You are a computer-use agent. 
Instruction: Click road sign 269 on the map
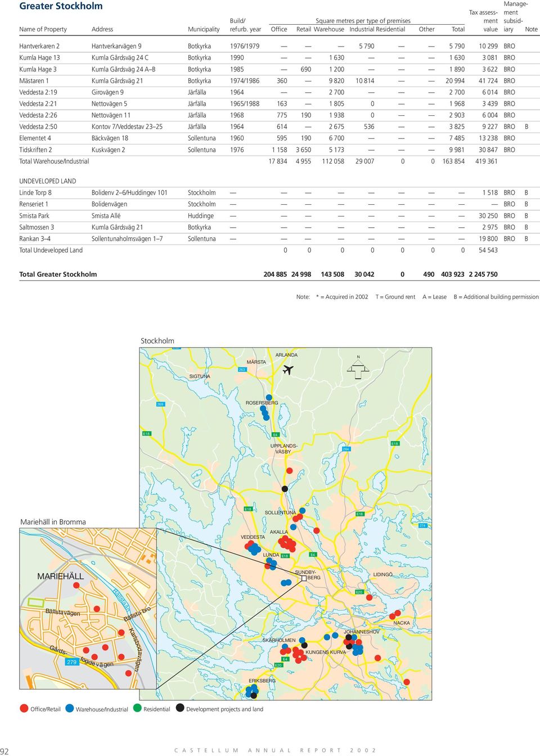(160, 404)
